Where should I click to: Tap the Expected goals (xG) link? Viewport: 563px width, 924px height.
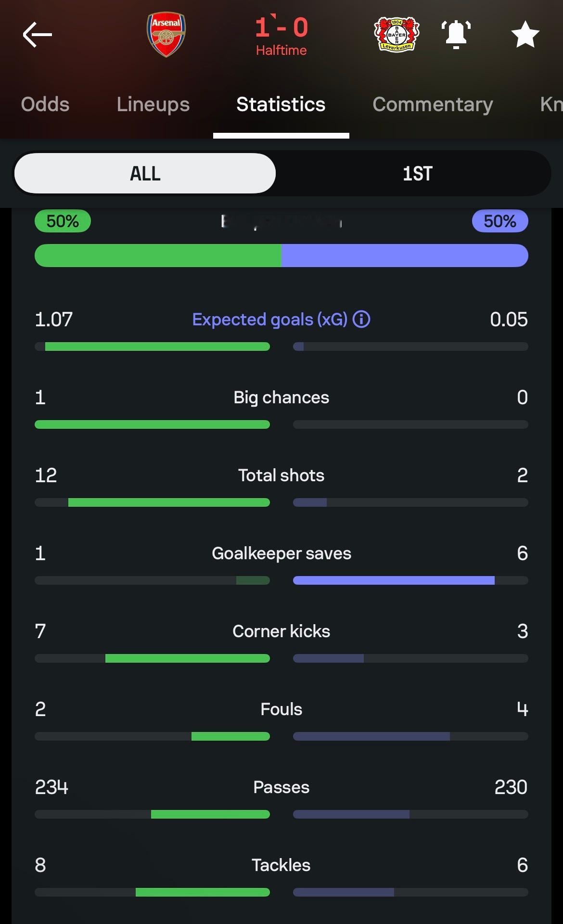pos(269,319)
